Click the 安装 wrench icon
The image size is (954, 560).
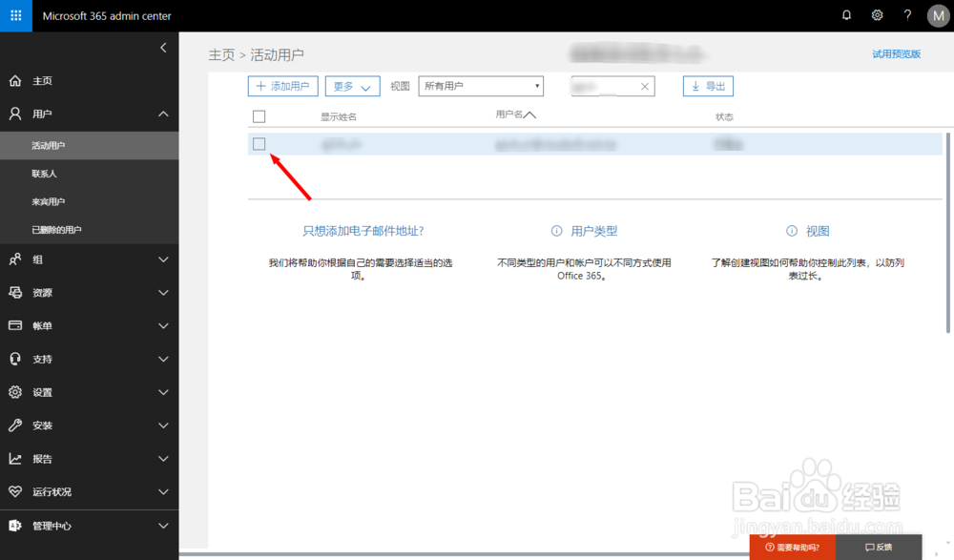click(15, 425)
